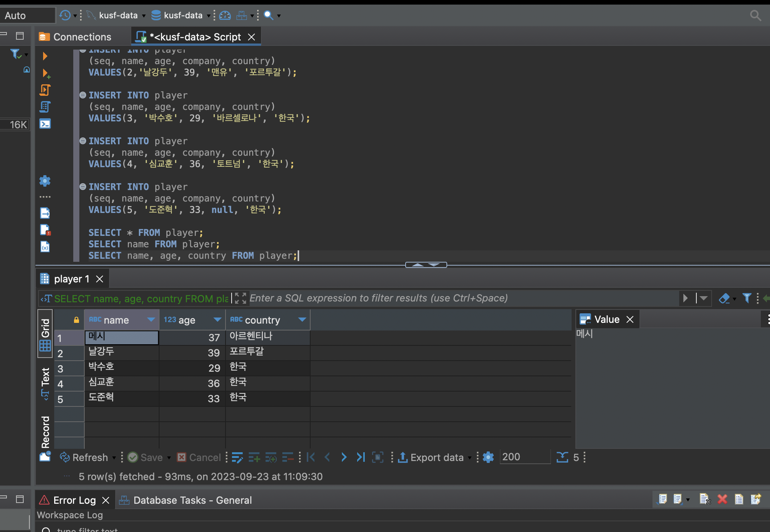Click the Save button on results toolbar

[x=148, y=457]
